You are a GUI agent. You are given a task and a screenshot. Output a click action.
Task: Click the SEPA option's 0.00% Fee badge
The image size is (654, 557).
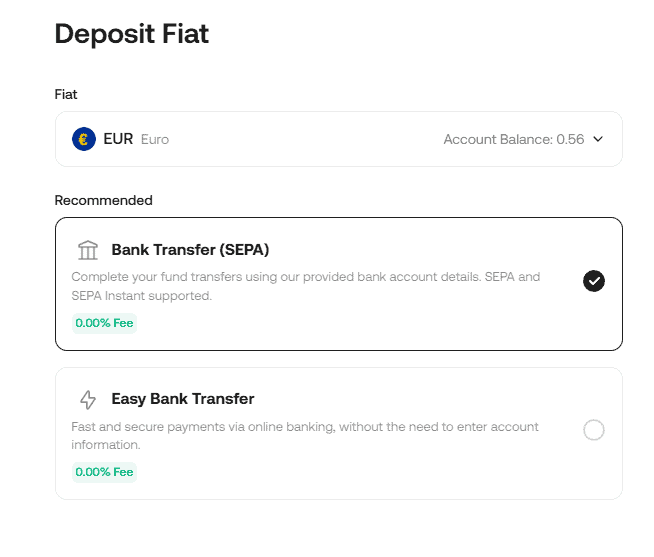click(x=104, y=323)
